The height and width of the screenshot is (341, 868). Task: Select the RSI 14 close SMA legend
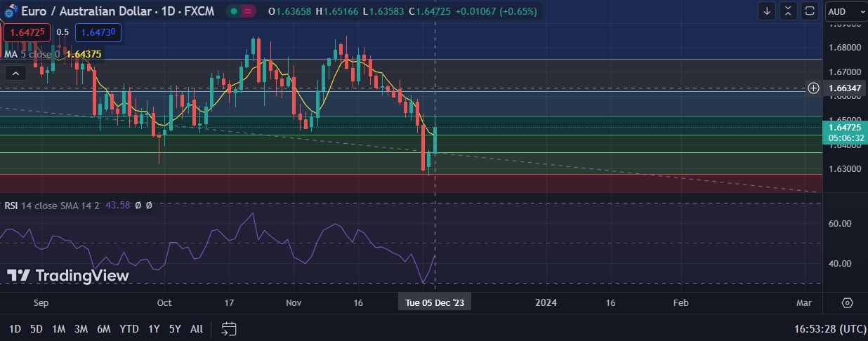click(x=53, y=205)
